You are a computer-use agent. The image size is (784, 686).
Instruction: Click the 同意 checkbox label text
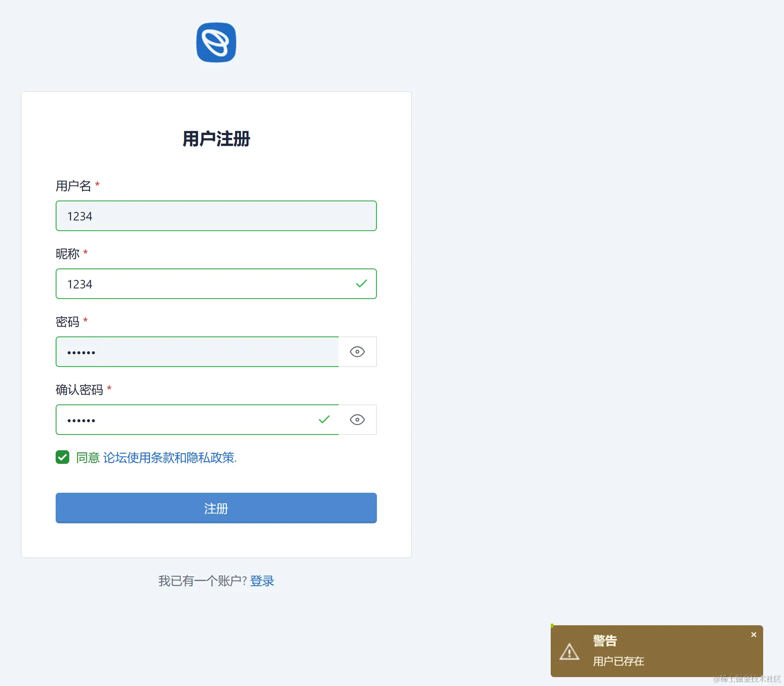(88, 457)
